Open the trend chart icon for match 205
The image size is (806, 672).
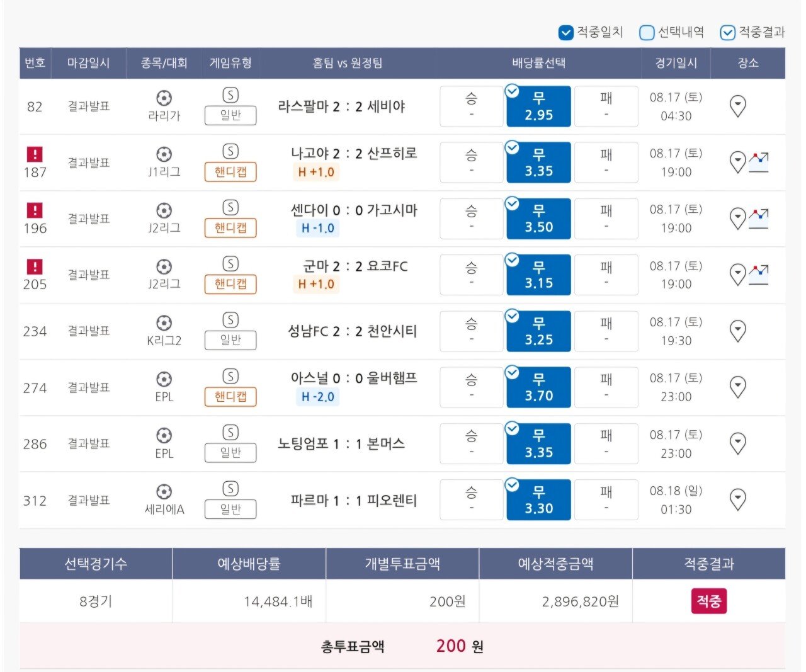click(758, 275)
